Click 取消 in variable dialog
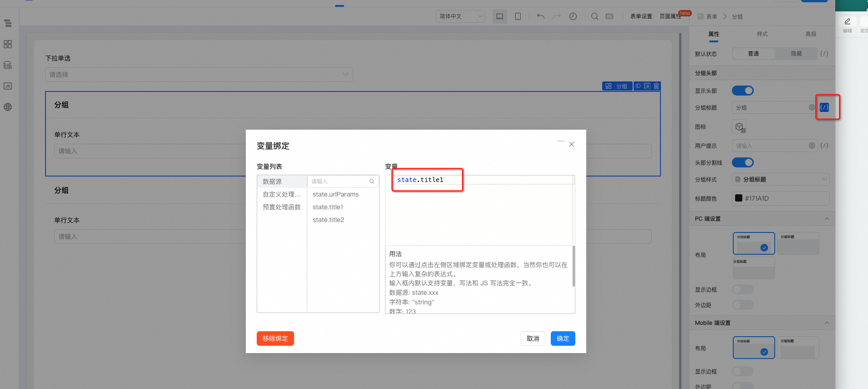 [x=533, y=338]
